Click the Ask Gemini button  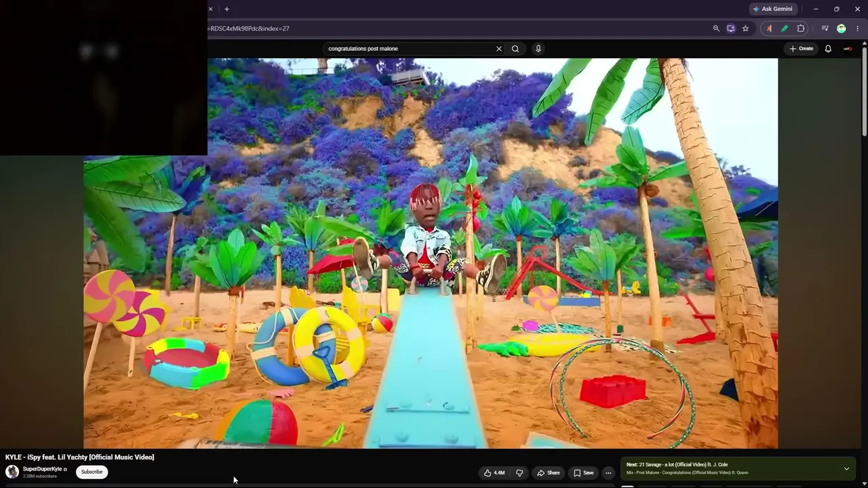[x=772, y=9]
